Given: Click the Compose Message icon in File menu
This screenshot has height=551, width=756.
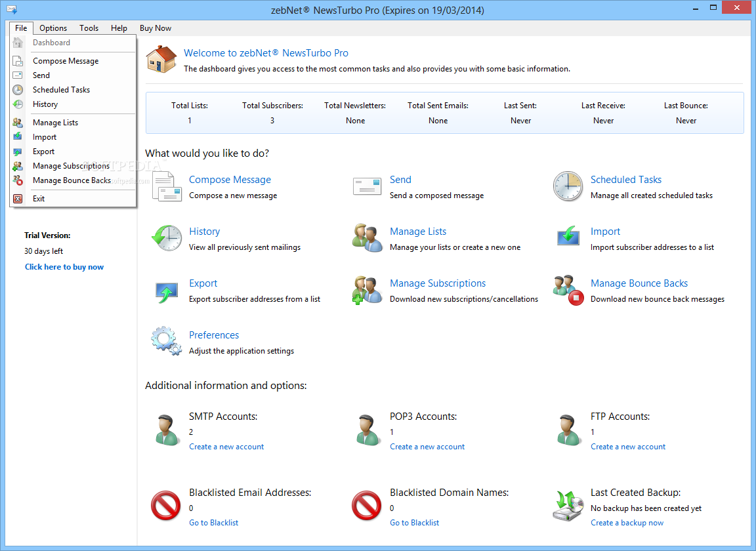Looking at the screenshot, I should pos(17,61).
